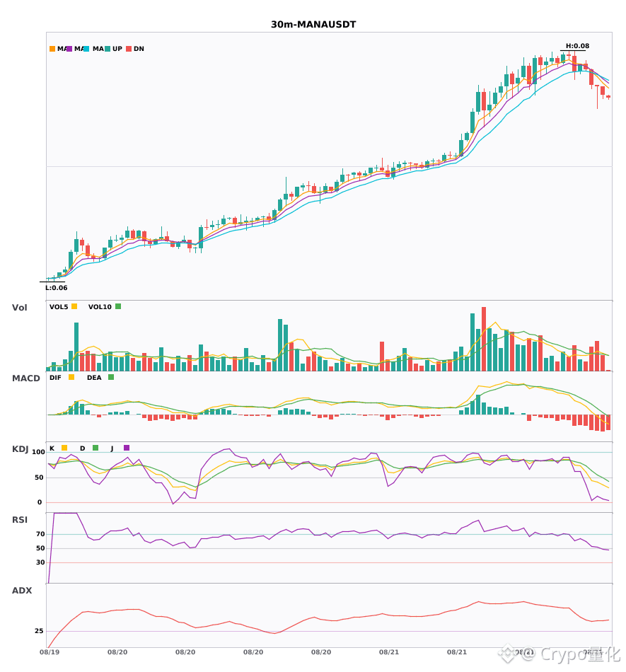Click the KDJ axis value 0

pyautogui.click(x=40, y=502)
